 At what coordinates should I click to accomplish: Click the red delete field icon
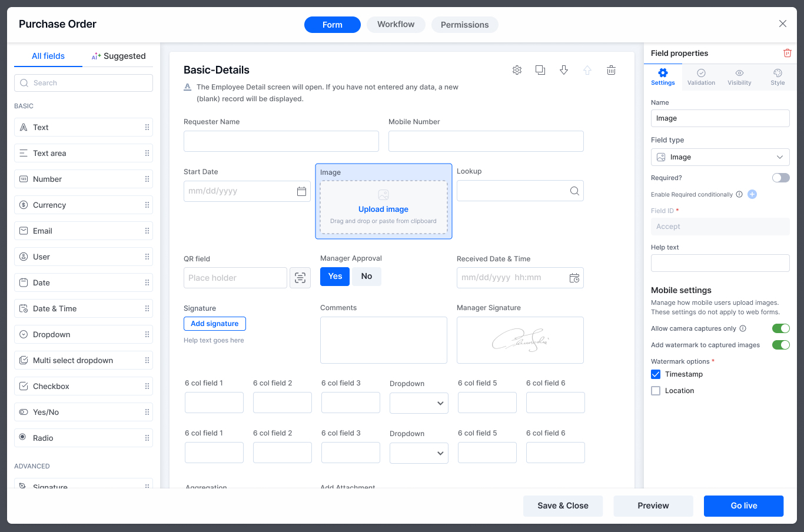coord(787,53)
